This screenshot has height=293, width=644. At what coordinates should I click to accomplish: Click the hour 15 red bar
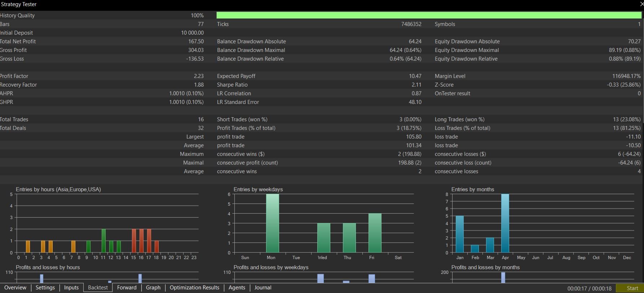[x=134, y=241]
